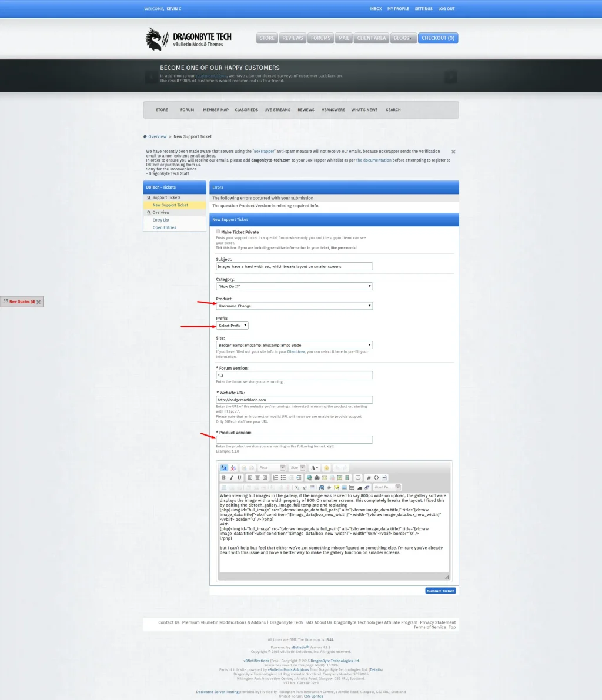The width and height of the screenshot is (602, 700).
Task: Apply strikethrough formatting
Action: tap(329, 487)
